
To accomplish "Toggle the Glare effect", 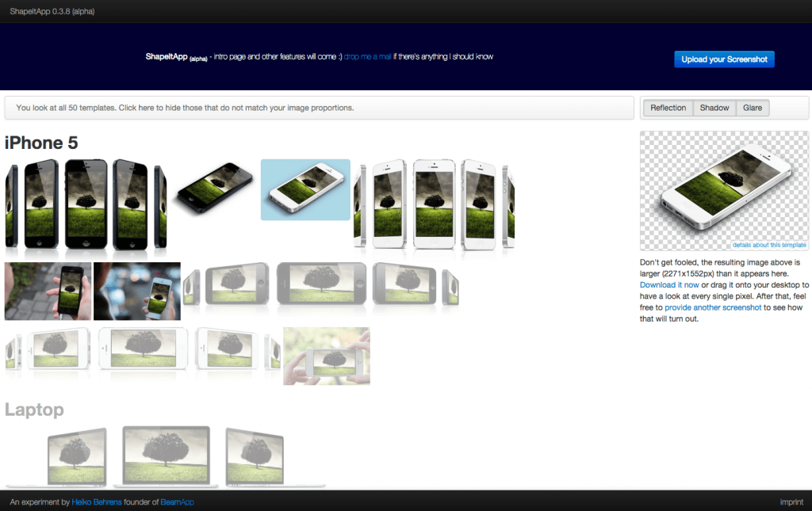I will pyautogui.click(x=753, y=108).
